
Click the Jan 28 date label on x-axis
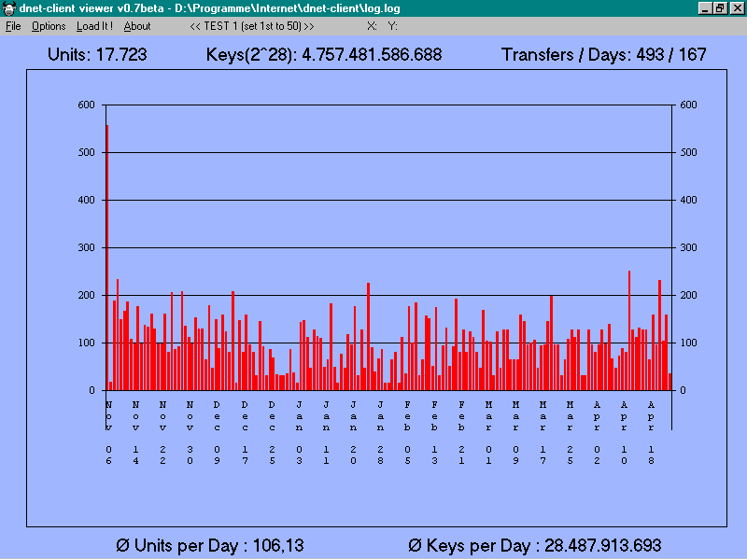(380, 432)
